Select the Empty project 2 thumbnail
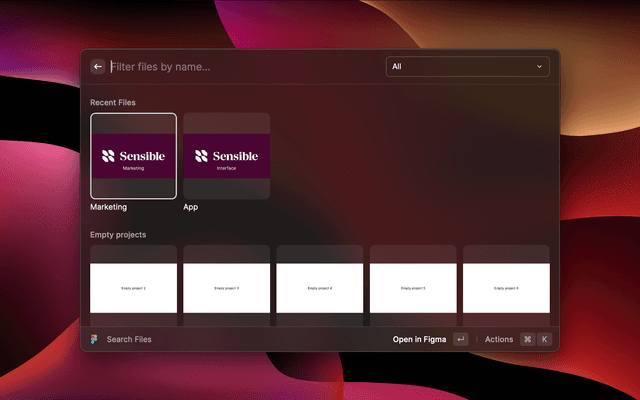This screenshot has width=640, height=400. coord(134,287)
